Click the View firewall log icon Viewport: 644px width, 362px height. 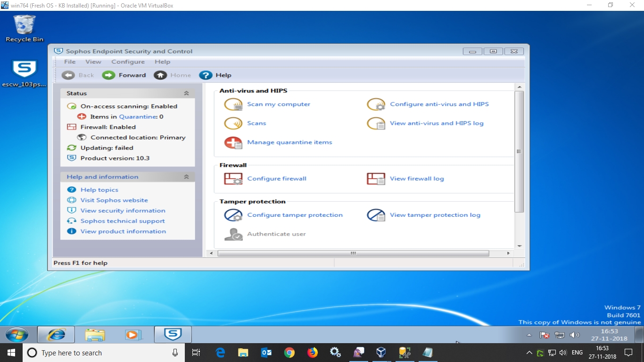point(376,179)
